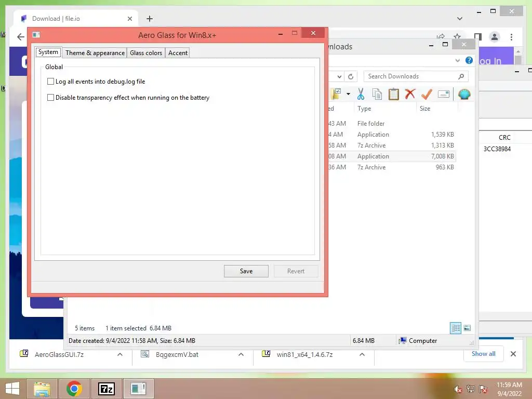
Task: Select the File folder row
Action: click(391, 124)
